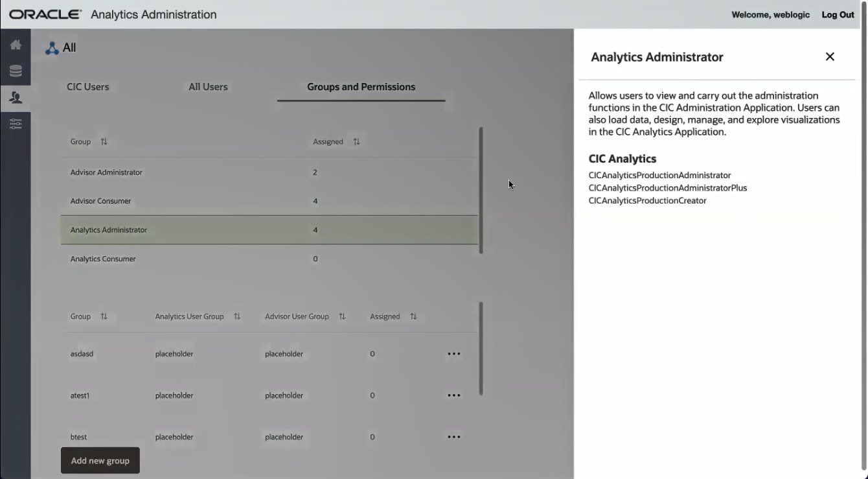
Task: Select the Advisor Administrator group row
Action: coord(269,172)
